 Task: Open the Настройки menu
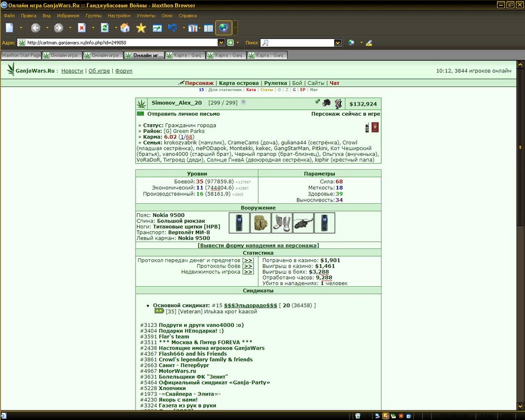pos(119,15)
